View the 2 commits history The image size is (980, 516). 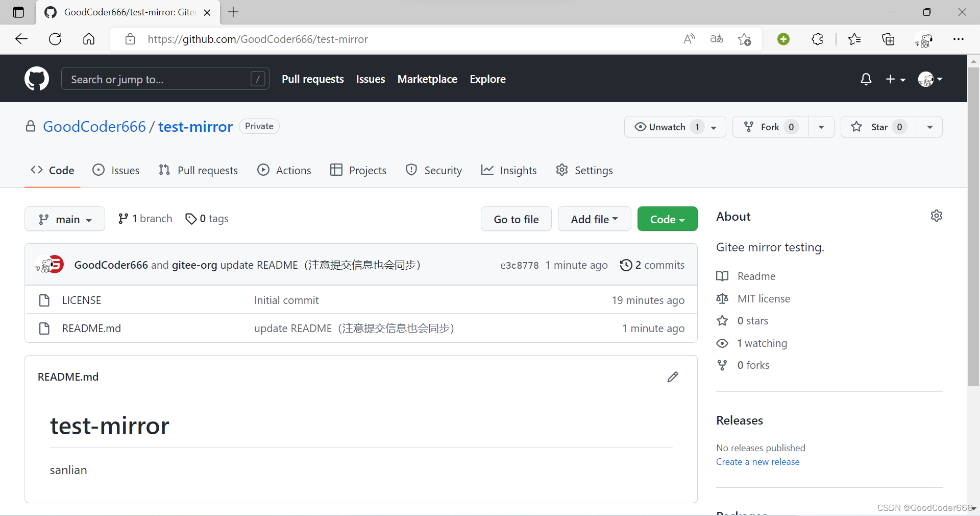(652, 265)
